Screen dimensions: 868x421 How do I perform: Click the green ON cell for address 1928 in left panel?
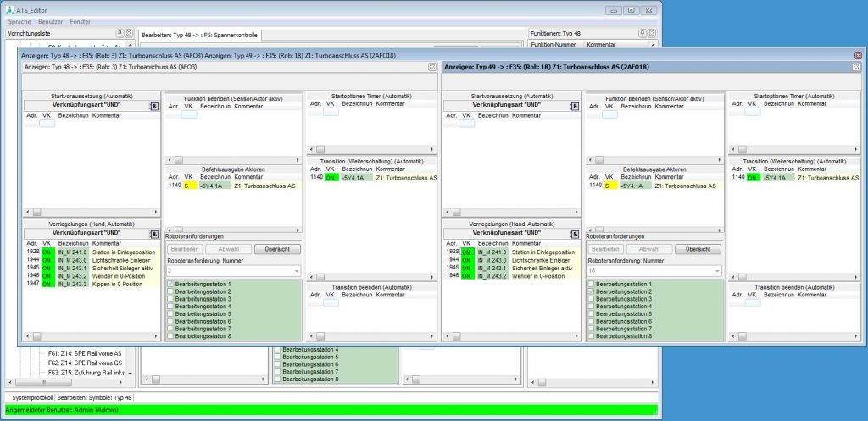click(47, 252)
